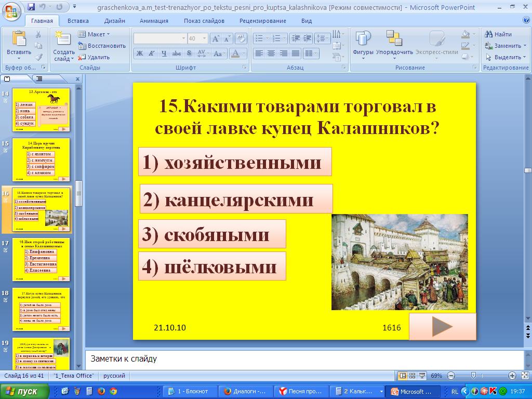Start slide show view from status bar
532x399 pixels.
421,376
